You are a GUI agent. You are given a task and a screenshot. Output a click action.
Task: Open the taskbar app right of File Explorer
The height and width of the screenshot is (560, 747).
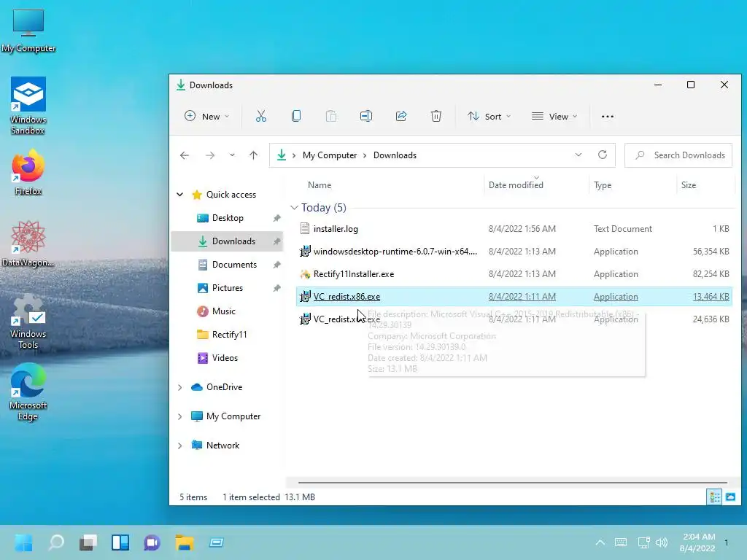pyautogui.click(x=216, y=542)
